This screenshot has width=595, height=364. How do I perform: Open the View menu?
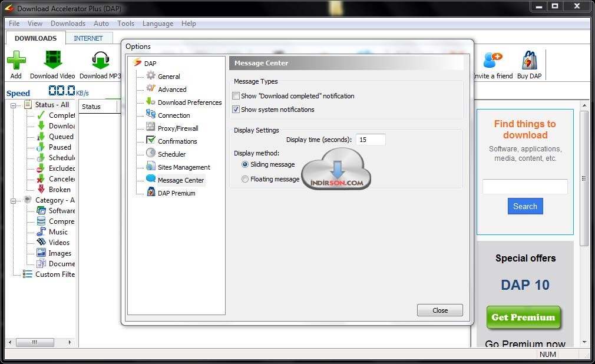tap(35, 24)
